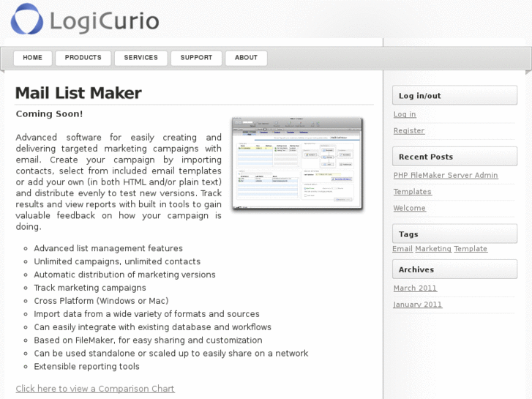The width and height of the screenshot is (532, 399).
Task: Click the LogiCurio site title text
Action: coord(105,21)
